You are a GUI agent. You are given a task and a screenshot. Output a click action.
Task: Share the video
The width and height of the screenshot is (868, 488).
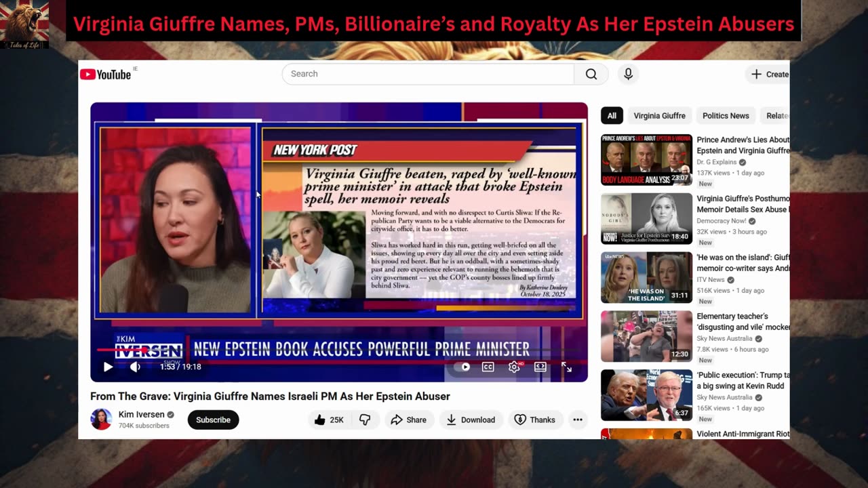[x=409, y=420]
